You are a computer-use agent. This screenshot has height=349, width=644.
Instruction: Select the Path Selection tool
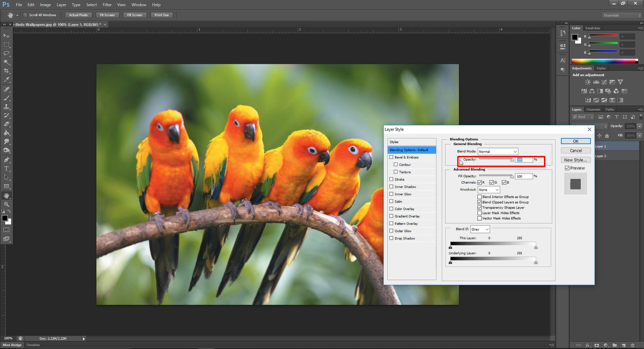7,178
